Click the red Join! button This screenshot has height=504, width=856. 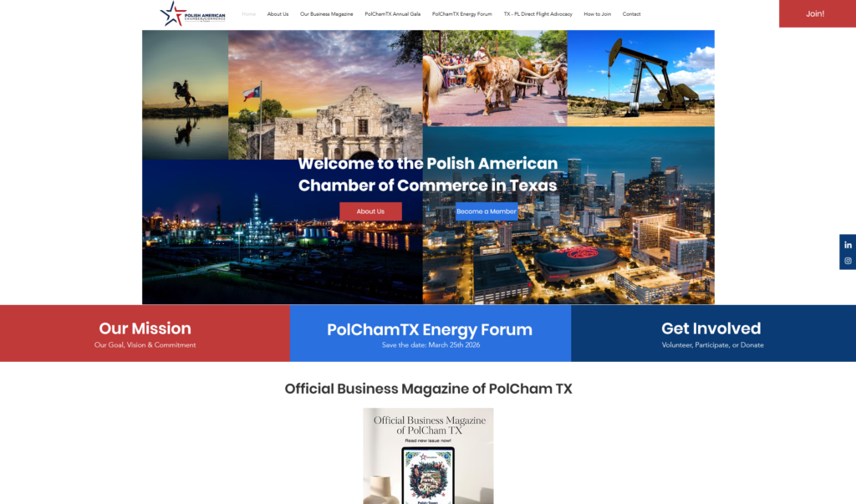tap(817, 13)
